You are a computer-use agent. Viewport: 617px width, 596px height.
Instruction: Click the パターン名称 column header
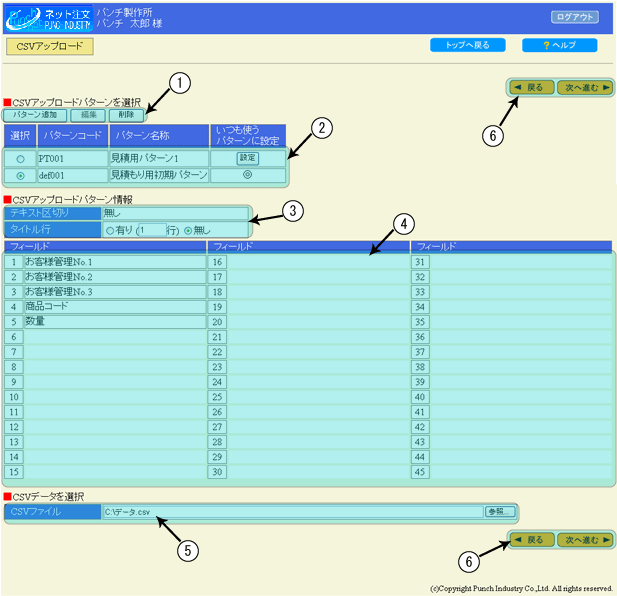click(x=159, y=136)
